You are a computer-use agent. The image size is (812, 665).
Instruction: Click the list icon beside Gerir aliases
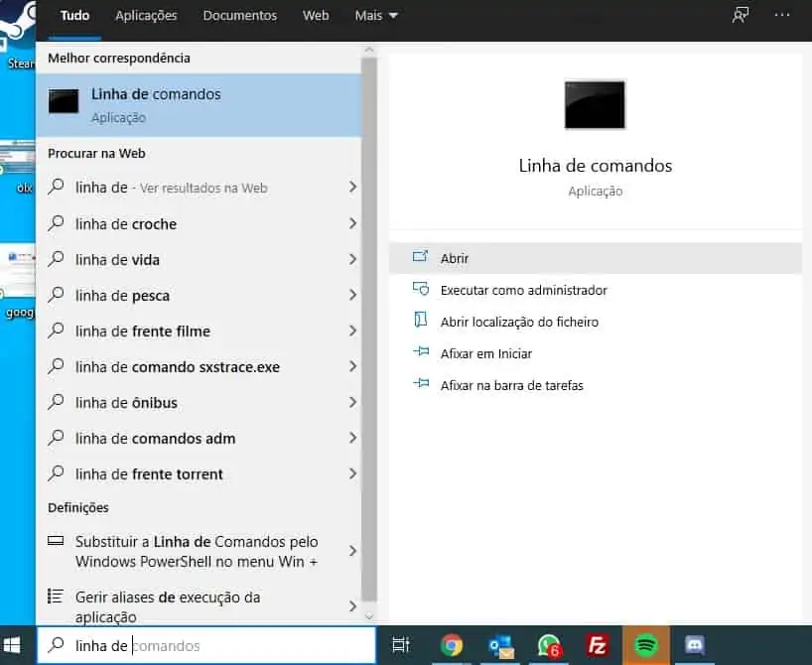click(x=56, y=597)
